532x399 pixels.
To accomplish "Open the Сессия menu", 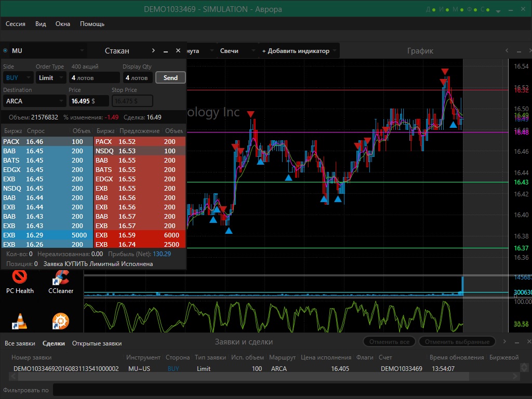I will pos(15,24).
